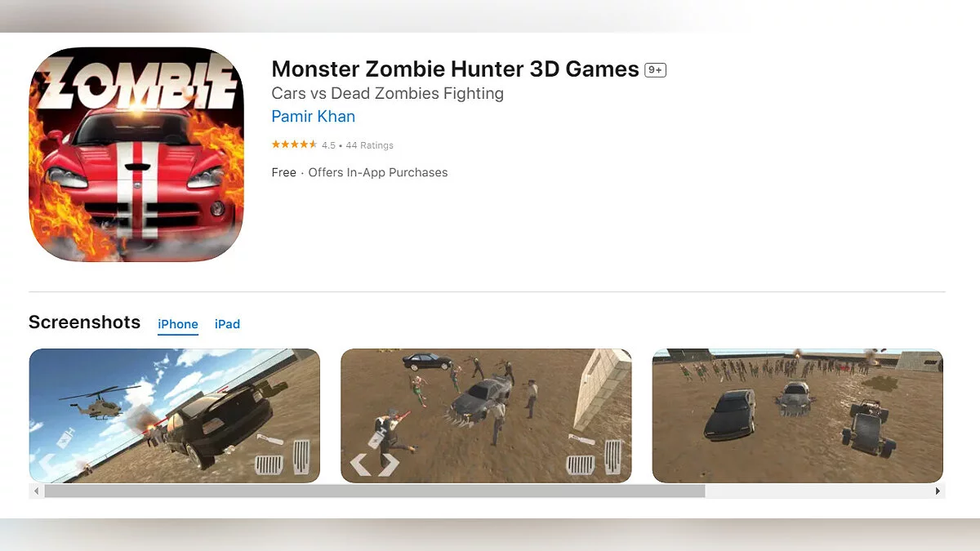Click the brake pedal in the first screenshot
980x551 pixels.
[269, 465]
